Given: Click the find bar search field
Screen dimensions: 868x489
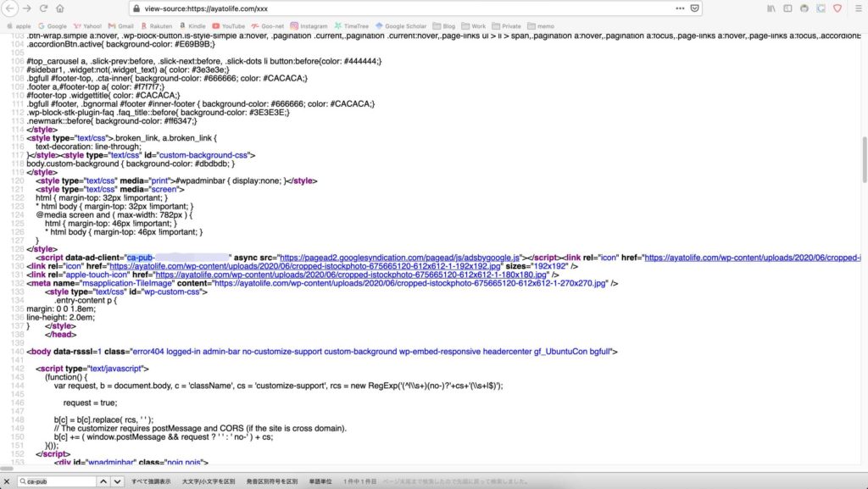Looking at the screenshot, I should [x=57, y=482].
